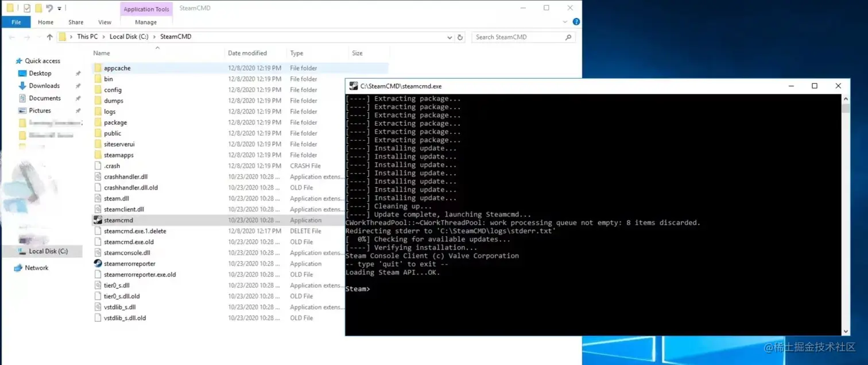Click the steamcmd.exe console title icon
The image size is (868, 365).
point(354,86)
